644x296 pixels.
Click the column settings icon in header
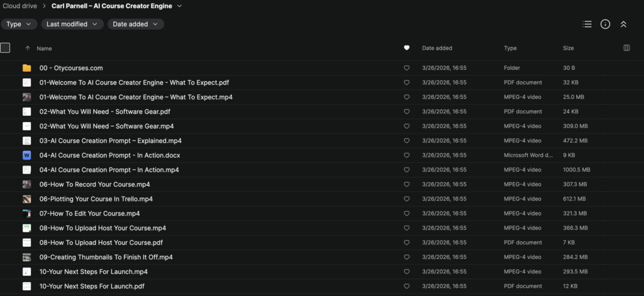pos(626,48)
